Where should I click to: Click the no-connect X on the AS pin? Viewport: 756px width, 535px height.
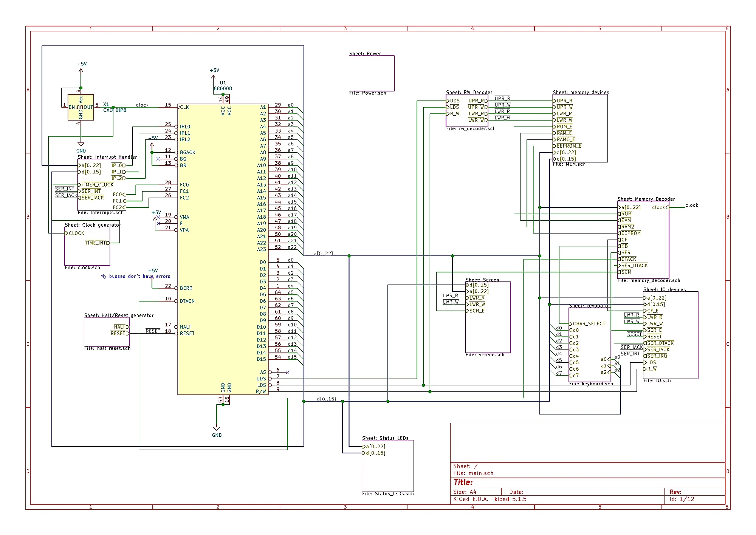click(287, 373)
